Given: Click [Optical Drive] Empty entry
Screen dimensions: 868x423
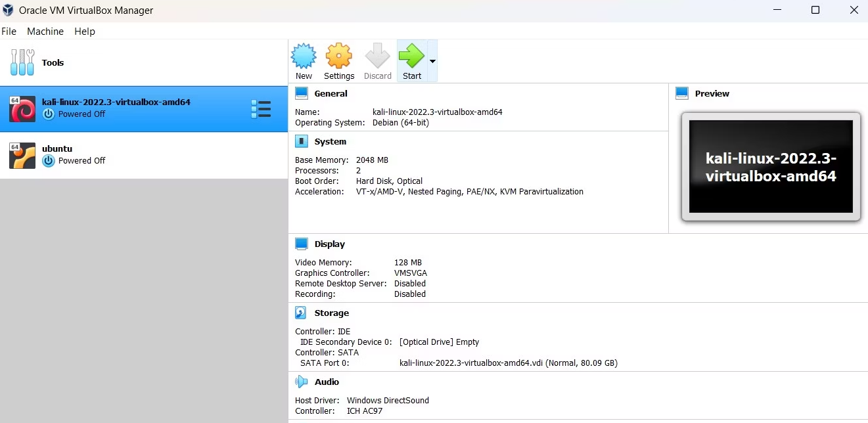Looking at the screenshot, I should (x=439, y=342).
